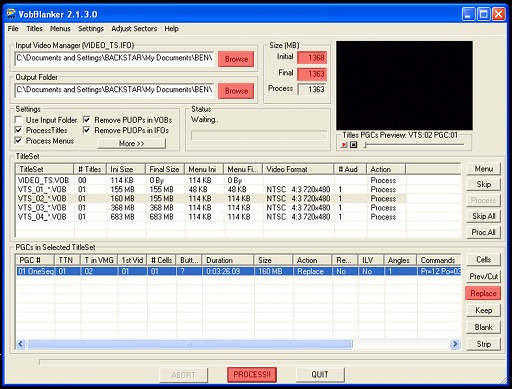
Task: Select the VTS_01_*.VOB row
Action: 211,189
